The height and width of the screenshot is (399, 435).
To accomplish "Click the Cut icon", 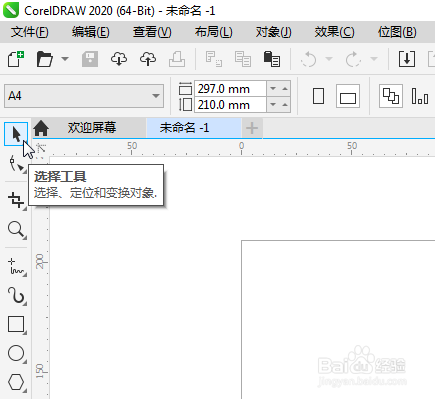I will coord(214,59).
